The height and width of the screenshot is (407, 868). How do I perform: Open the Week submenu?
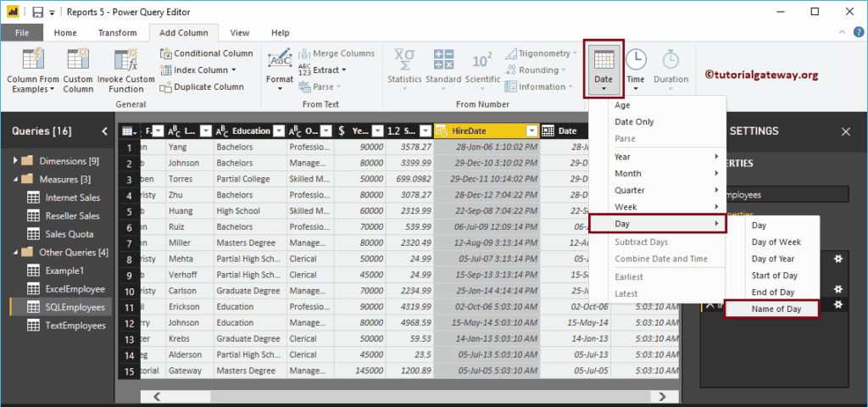pyautogui.click(x=666, y=207)
